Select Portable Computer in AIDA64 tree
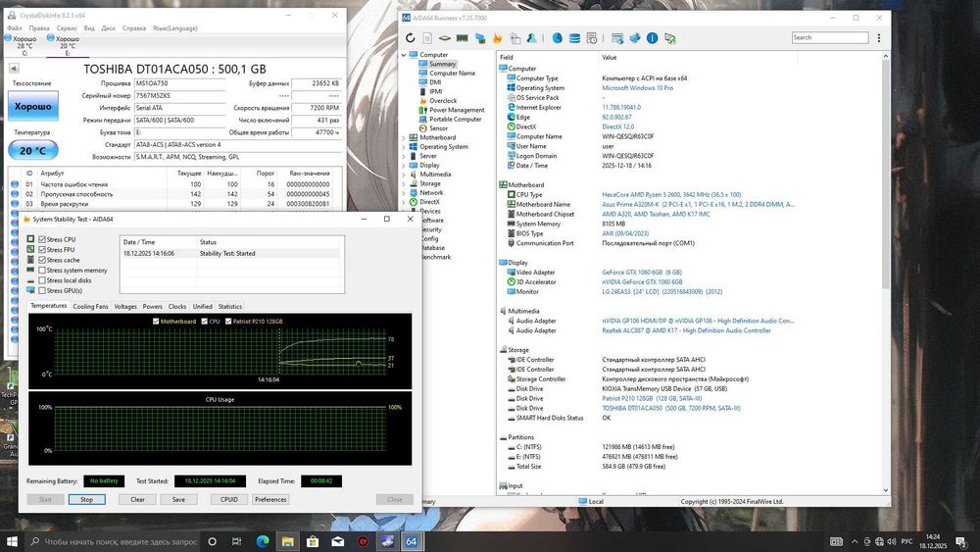Viewport: 980px width, 552px height. coord(455,119)
